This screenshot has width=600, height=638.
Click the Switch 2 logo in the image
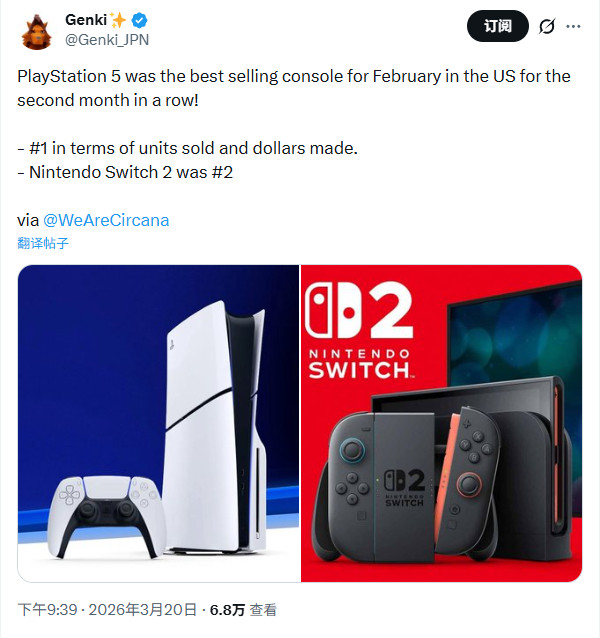(359, 330)
